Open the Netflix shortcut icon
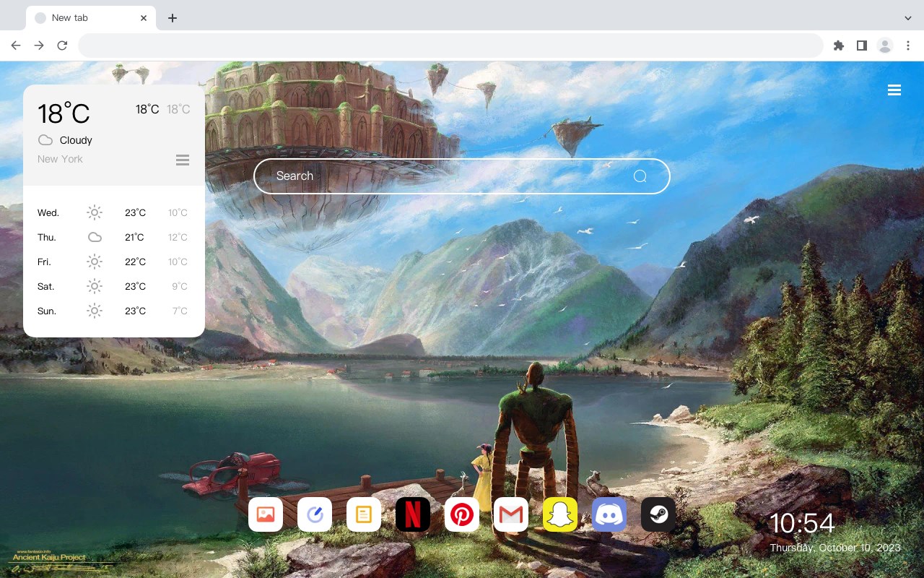Viewport: 924px width, 578px height. pos(413,514)
